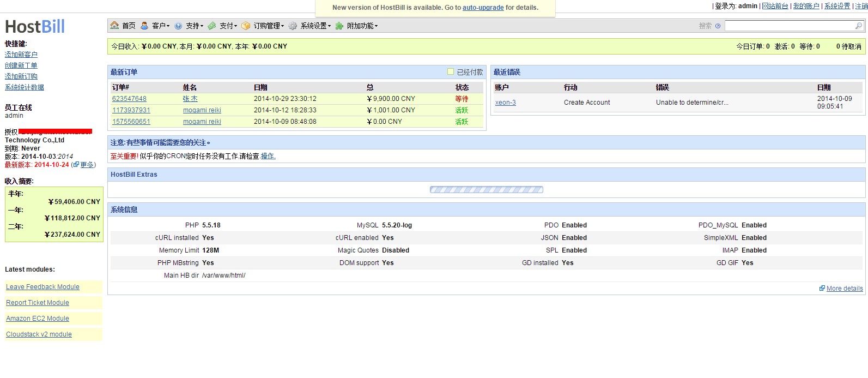Click into the top search input field
Image resolution: width=868 pixels, height=378 pixels.
coord(790,26)
